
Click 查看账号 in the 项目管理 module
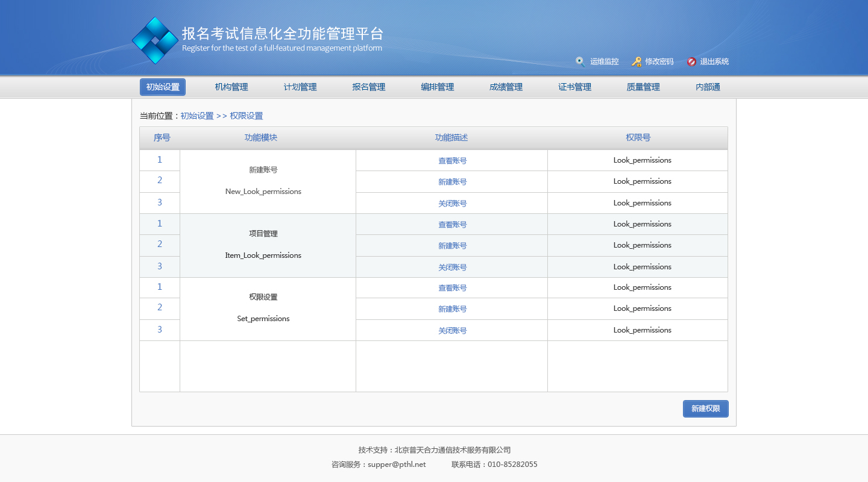coord(453,225)
